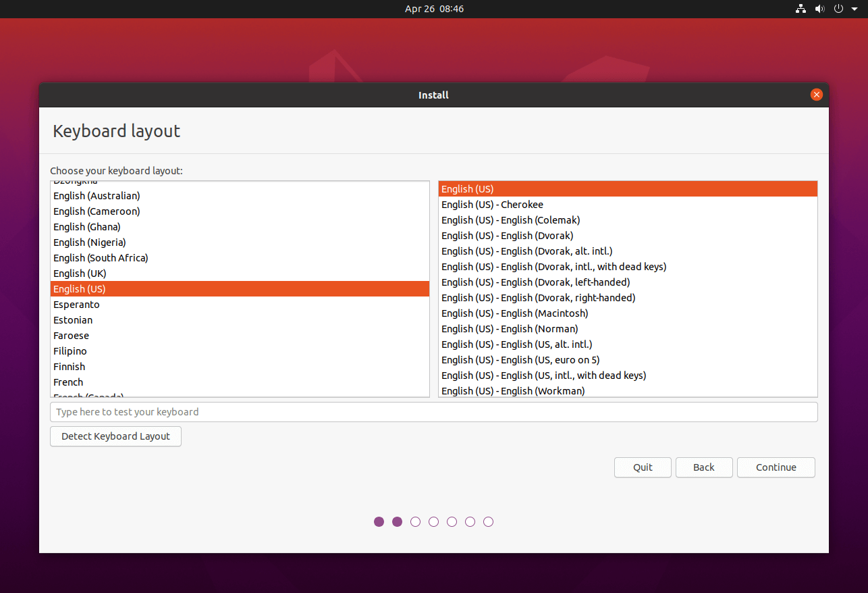868x593 pixels.
Task: Open the power icon in top bar
Action: 839,9
